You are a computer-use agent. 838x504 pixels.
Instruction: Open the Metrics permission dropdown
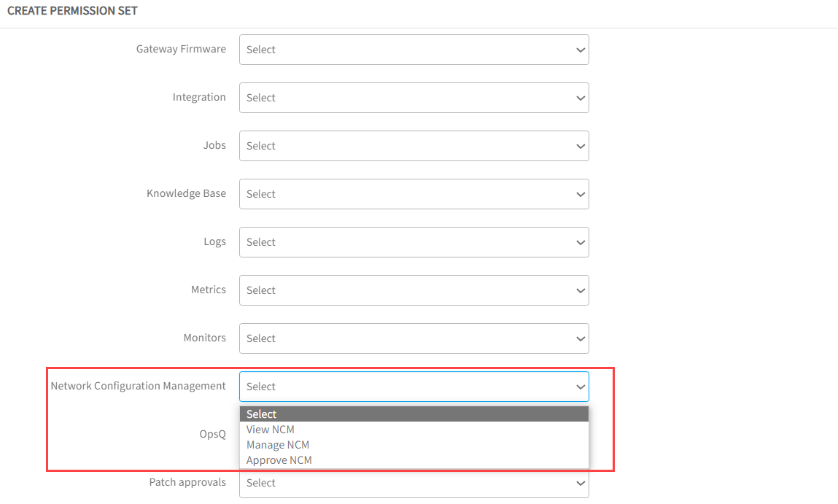pos(414,290)
